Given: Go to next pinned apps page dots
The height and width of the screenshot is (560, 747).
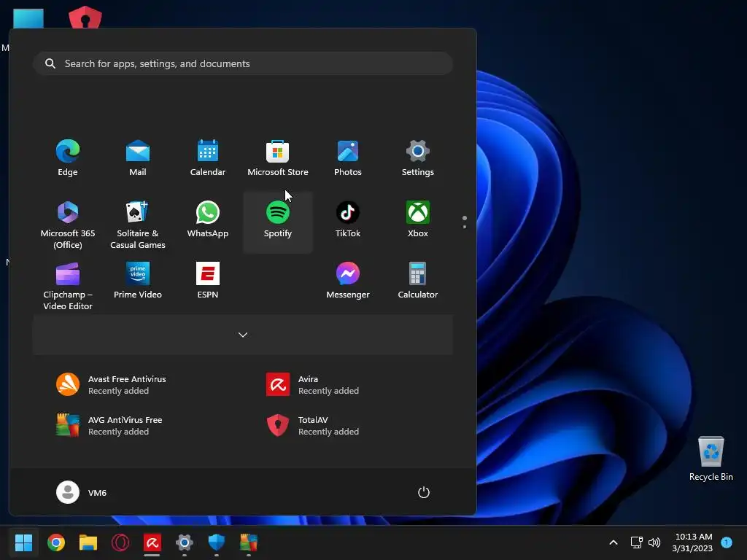Looking at the screenshot, I should click(465, 222).
